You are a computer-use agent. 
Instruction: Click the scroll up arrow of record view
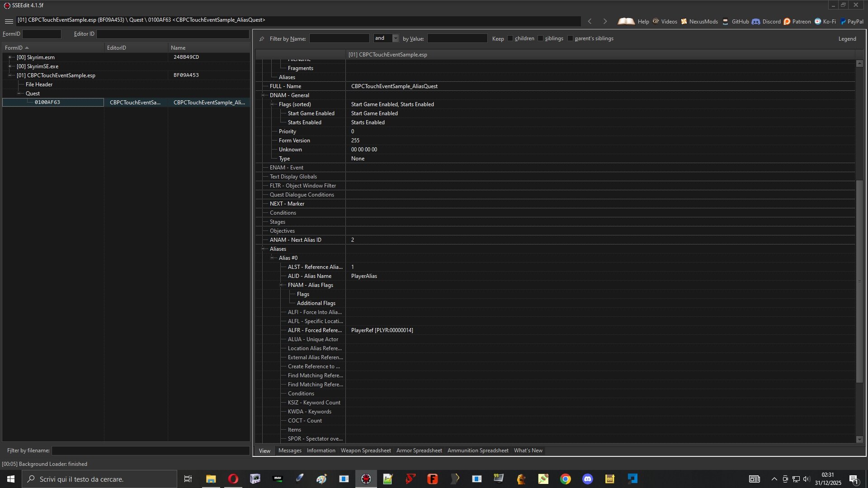coord(859,64)
